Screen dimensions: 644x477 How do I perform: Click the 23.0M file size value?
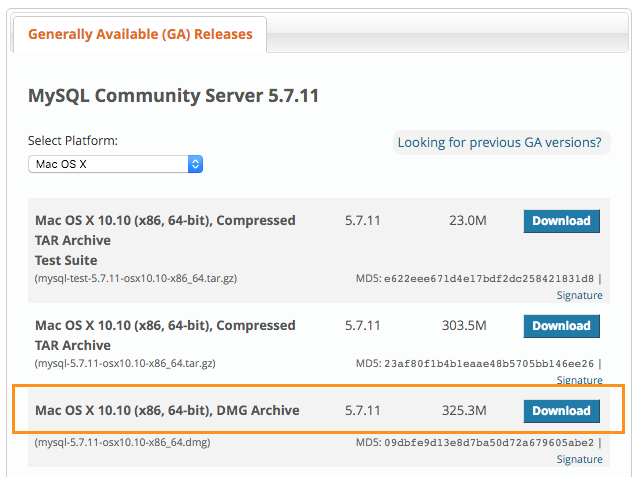coord(468,221)
